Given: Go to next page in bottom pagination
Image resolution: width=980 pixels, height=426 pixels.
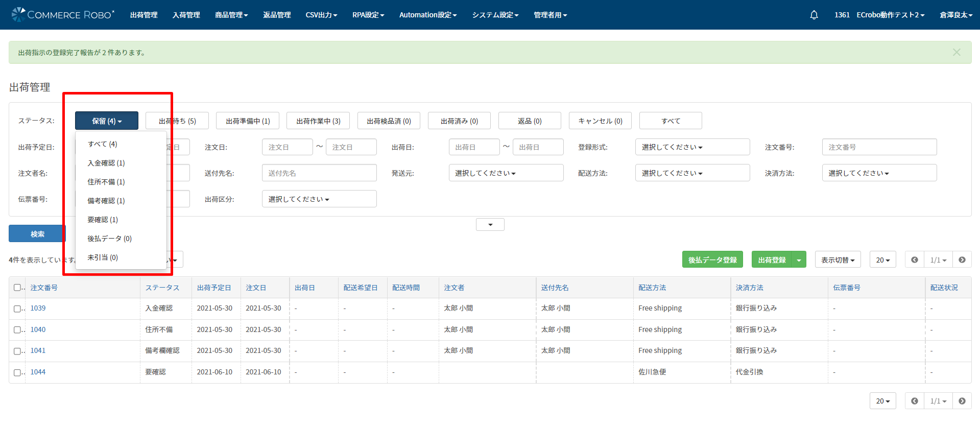Looking at the screenshot, I should coord(962,401).
